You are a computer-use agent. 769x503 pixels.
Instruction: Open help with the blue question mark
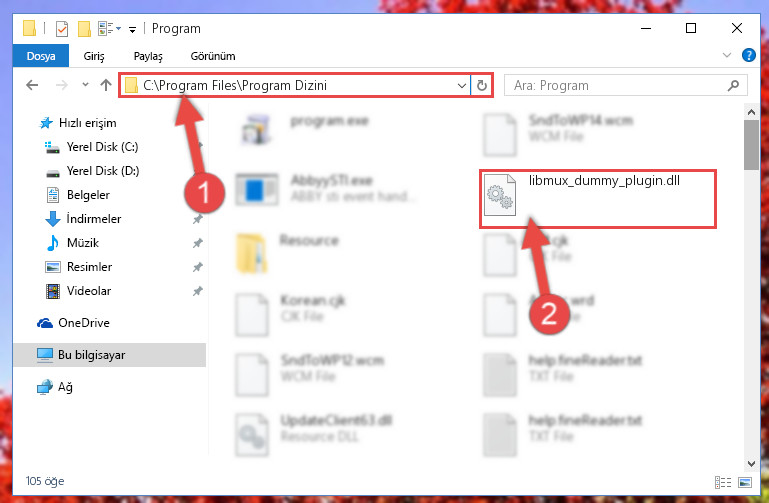point(748,55)
